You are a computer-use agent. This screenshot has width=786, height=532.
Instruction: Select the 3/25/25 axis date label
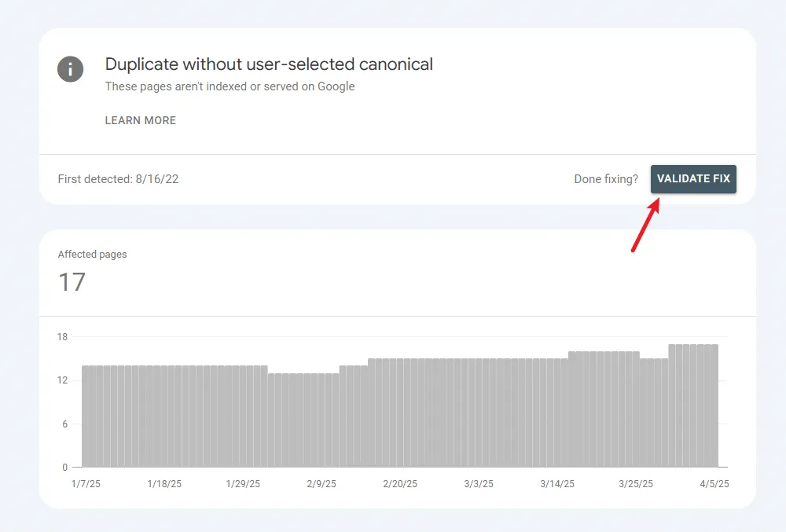click(x=635, y=484)
